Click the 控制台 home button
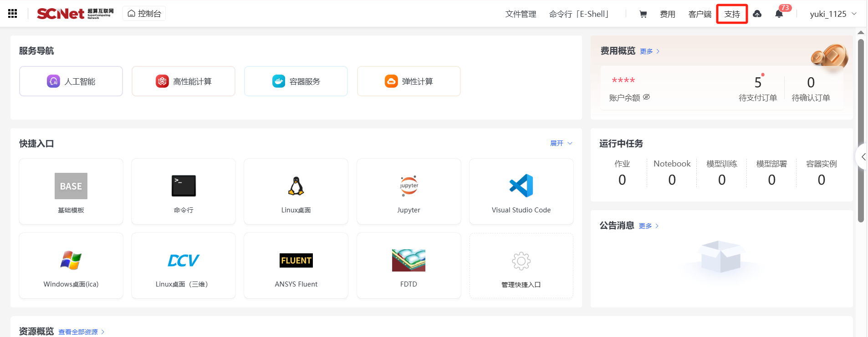Screen dimensions: 868x337 click(144, 14)
